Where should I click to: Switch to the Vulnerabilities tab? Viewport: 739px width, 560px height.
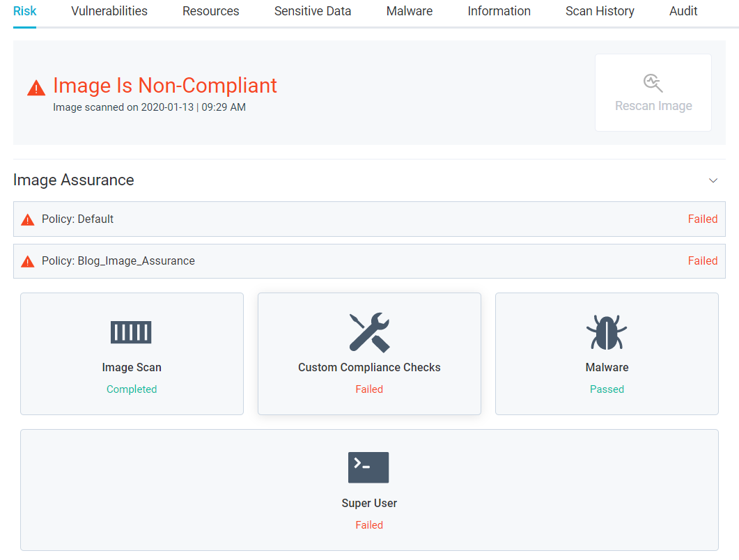[x=109, y=11]
